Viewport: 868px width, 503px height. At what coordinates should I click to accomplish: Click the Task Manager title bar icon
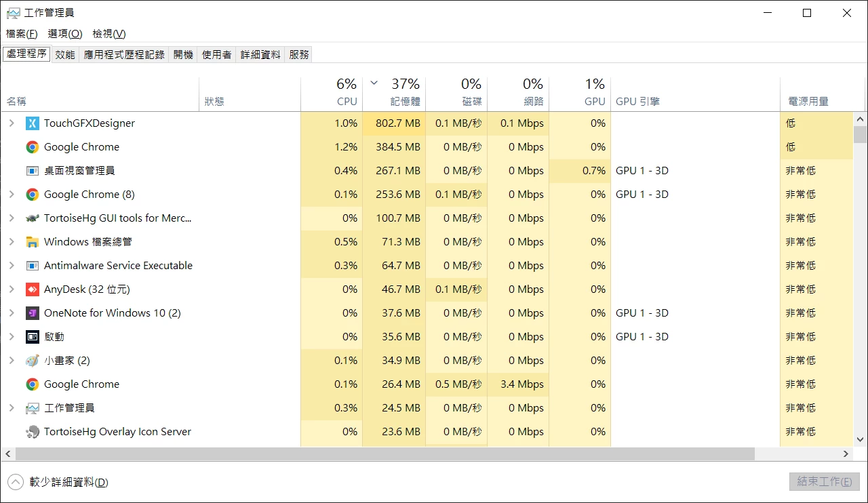[13, 13]
